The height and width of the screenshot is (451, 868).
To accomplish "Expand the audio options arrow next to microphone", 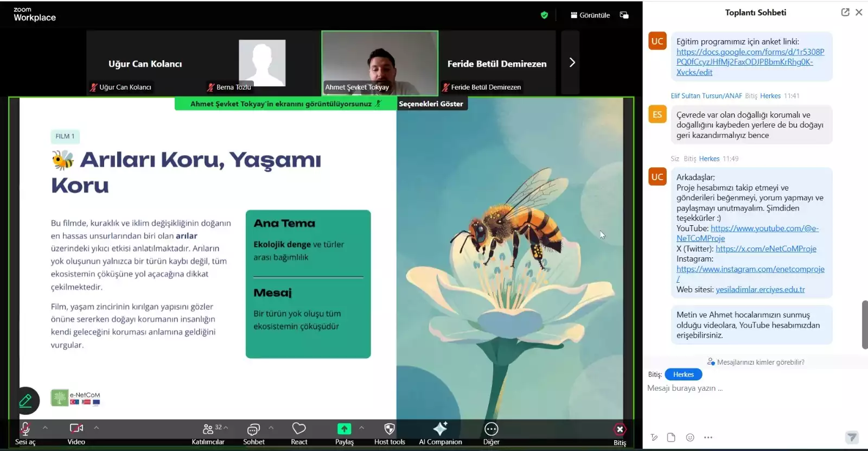I will coord(45,428).
